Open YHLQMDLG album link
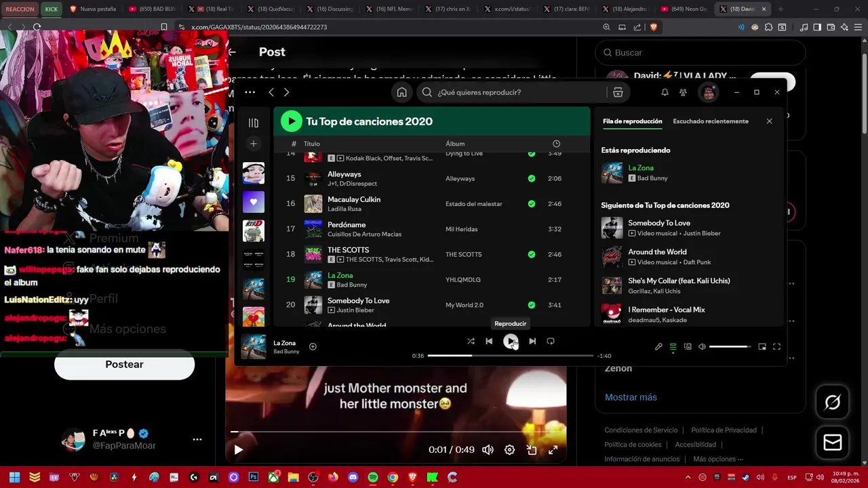Image resolution: width=868 pixels, height=488 pixels. tap(462, 280)
